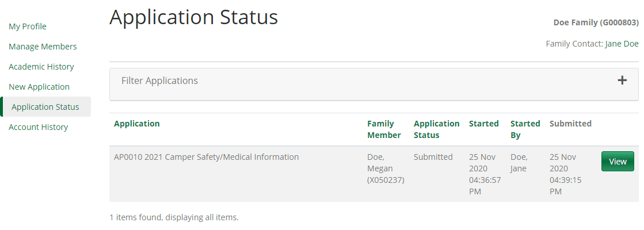Screen dimensions: 644x230
Task: Sort by Started By column
Action: point(525,129)
